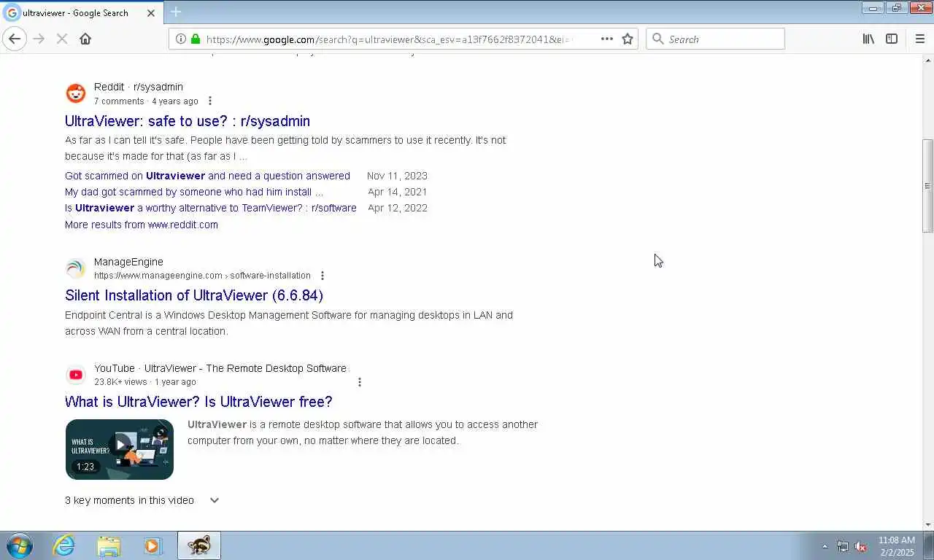Show hidden system tray icons arrow
This screenshot has width=934, height=560.
coord(825,546)
